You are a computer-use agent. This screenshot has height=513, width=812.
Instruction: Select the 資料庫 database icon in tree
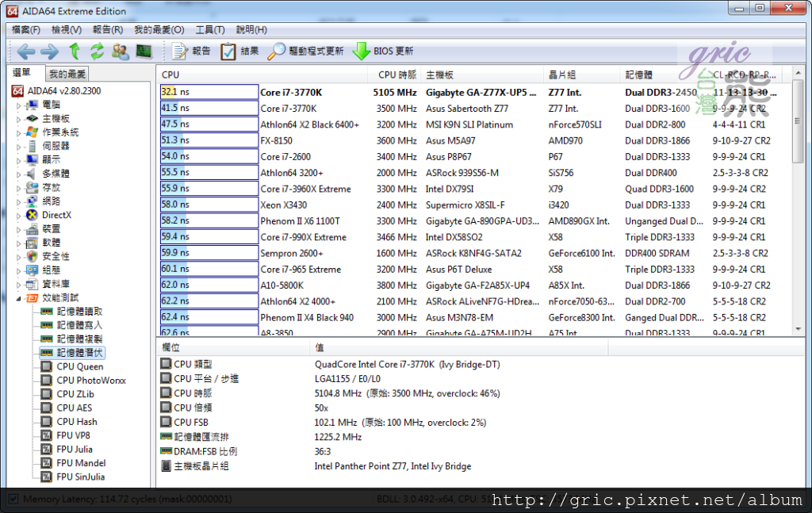point(32,284)
